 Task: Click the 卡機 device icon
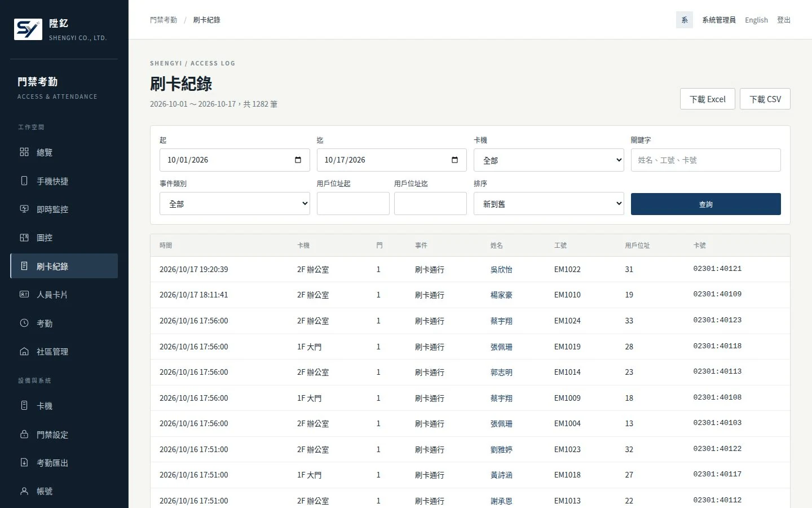pyautogui.click(x=24, y=405)
